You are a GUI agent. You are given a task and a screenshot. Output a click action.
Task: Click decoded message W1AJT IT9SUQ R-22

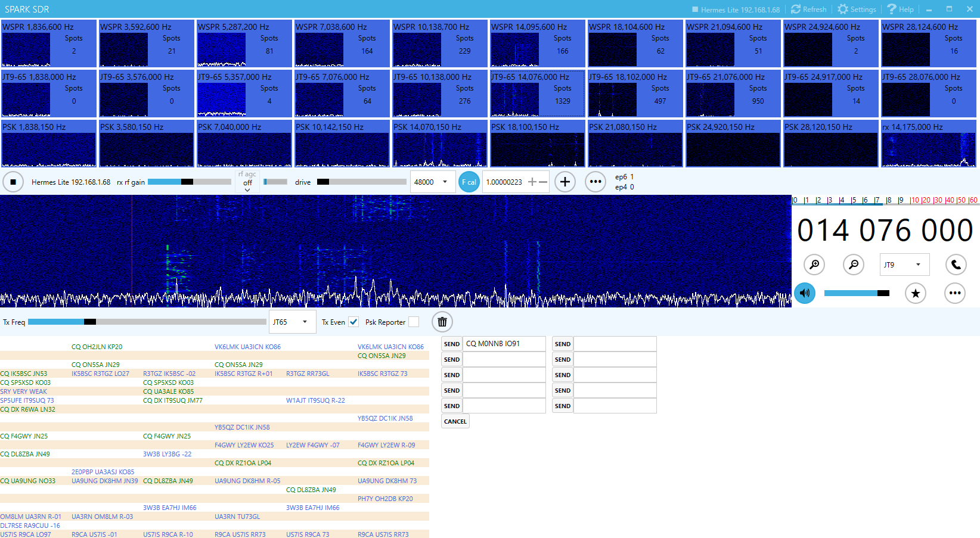(x=315, y=400)
